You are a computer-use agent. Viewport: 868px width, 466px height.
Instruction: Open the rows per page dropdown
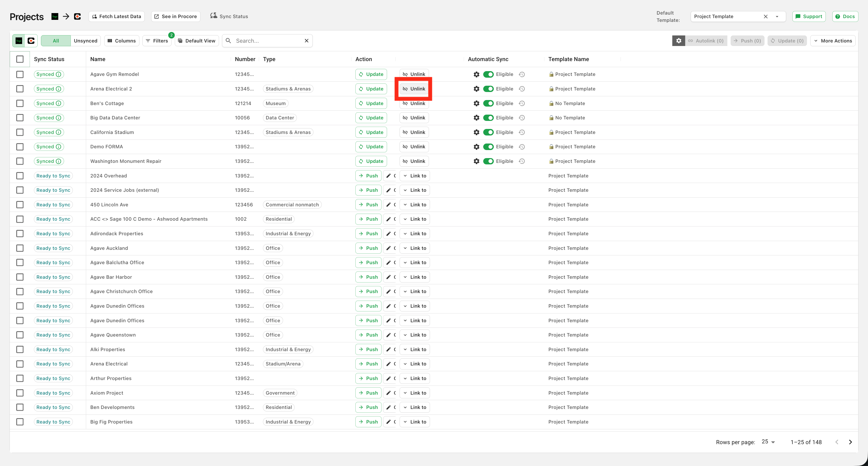pyautogui.click(x=768, y=442)
